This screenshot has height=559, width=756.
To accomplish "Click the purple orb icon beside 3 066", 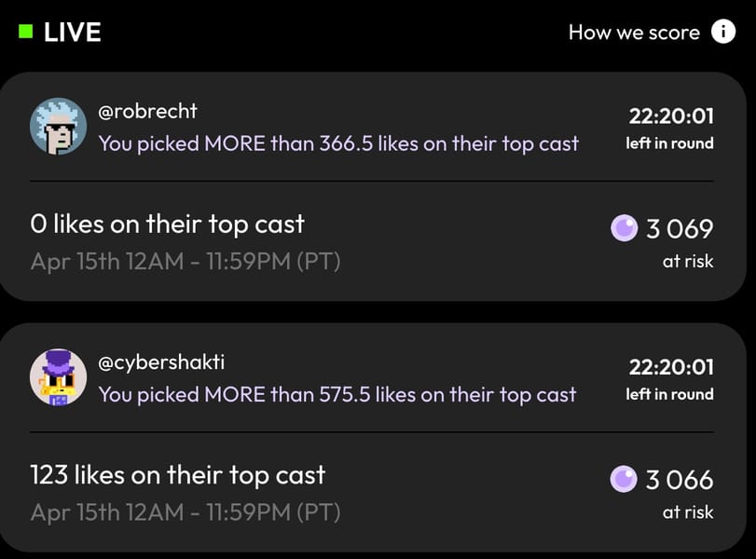I will [x=624, y=480].
